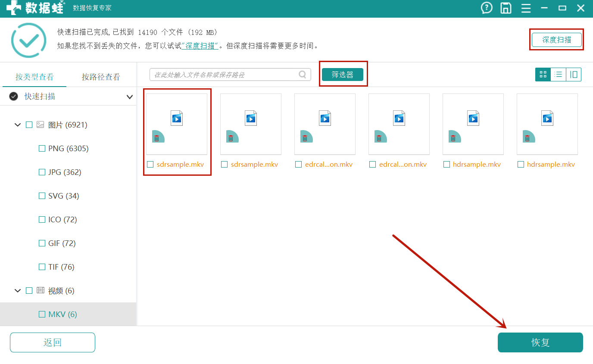Click the second hdrsample.mkv file name
Image resolution: width=593 pixels, height=364 pixels.
[x=551, y=165]
